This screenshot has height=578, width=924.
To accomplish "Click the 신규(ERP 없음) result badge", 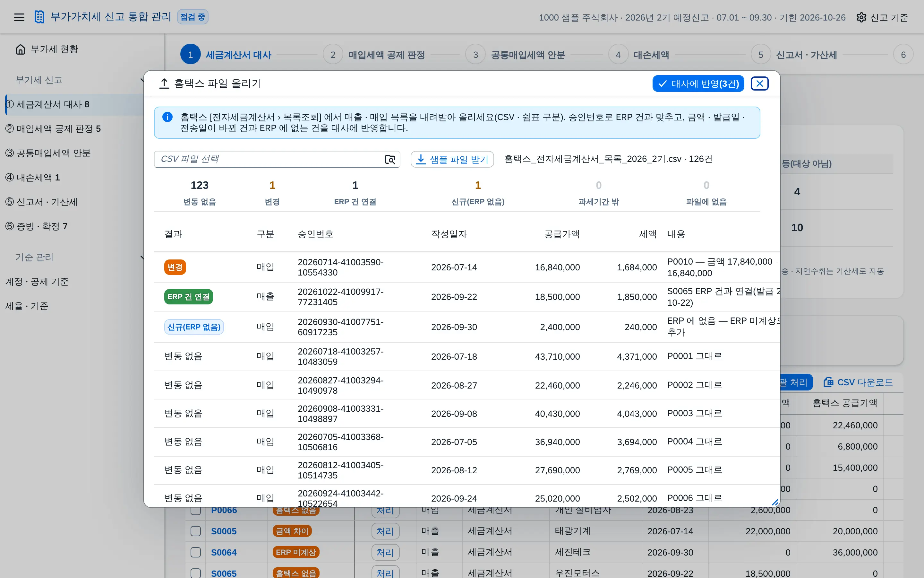I will (193, 327).
